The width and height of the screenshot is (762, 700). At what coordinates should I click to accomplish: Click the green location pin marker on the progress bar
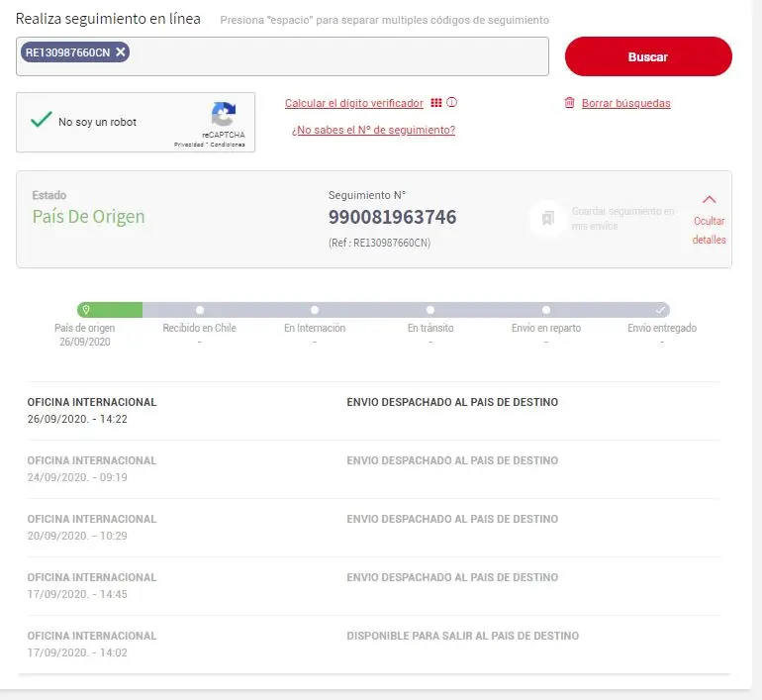(86, 310)
